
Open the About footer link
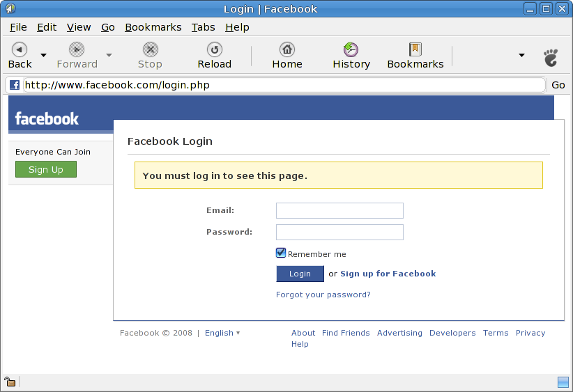pos(303,333)
